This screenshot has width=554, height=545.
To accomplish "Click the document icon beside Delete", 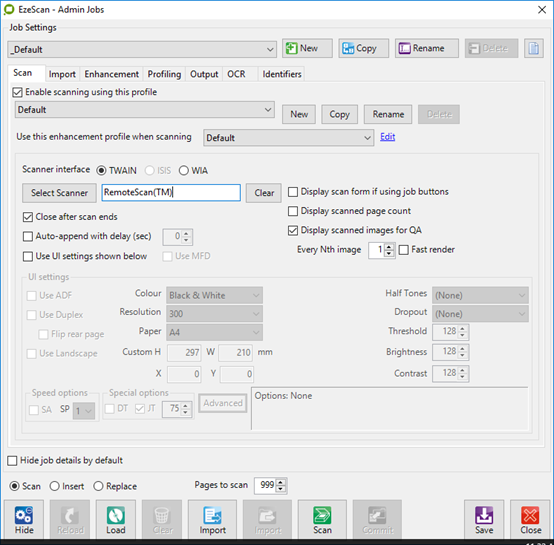I will click(534, 48).
